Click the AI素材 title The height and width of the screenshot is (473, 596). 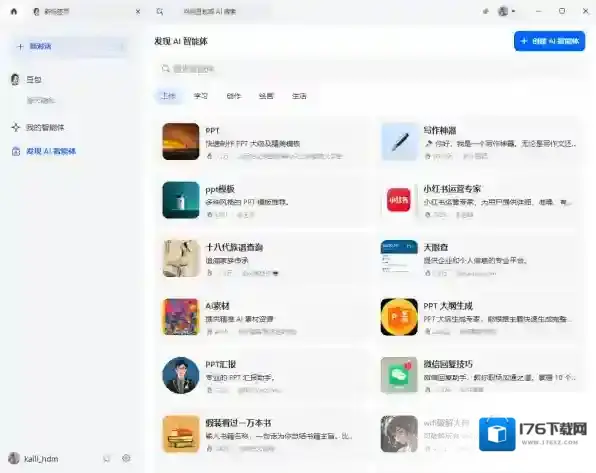tap(217, 306)
